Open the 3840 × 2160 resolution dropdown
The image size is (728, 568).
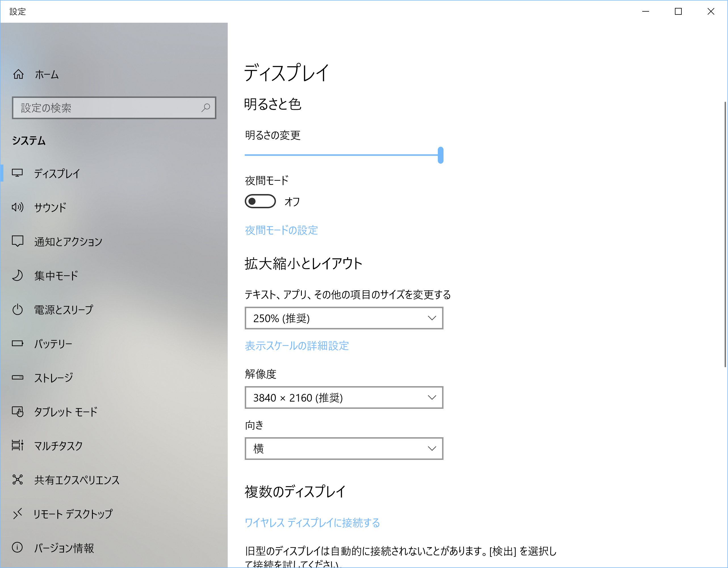pyautogui.click(x=344, y=397)
